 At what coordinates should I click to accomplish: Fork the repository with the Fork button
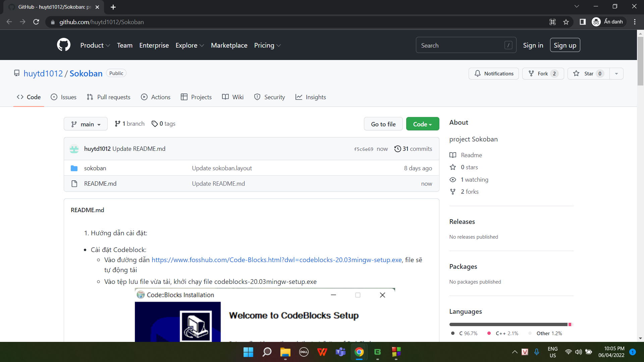click(x=543, y=73)
